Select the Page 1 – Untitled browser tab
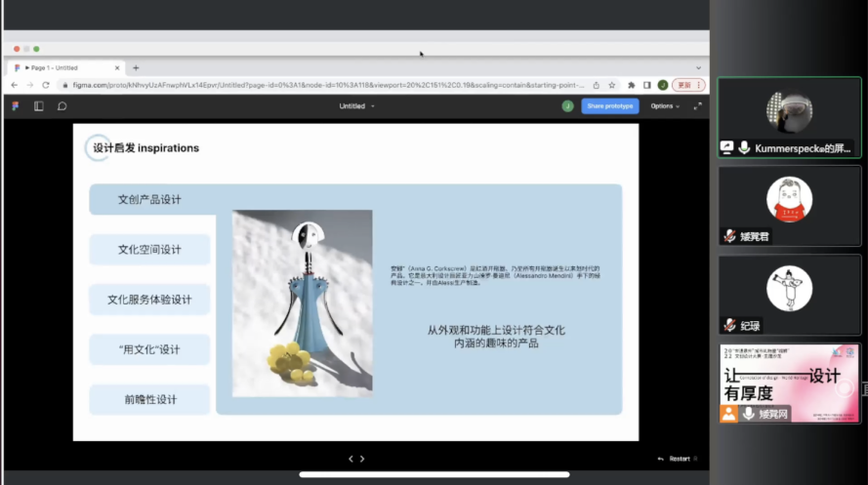The image size is (868, 485). click(65, 68)
